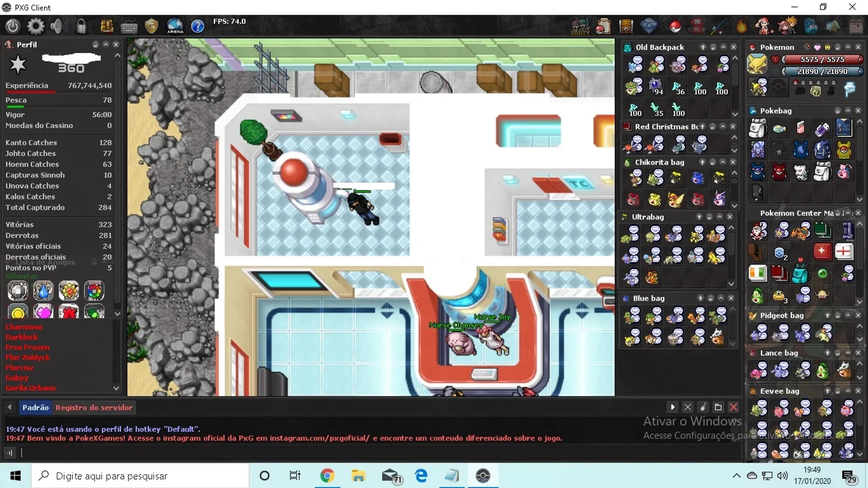The width and height of the screenshot is (868, 488).
Task: Open the settings gear icon
Action: point(36,26)
